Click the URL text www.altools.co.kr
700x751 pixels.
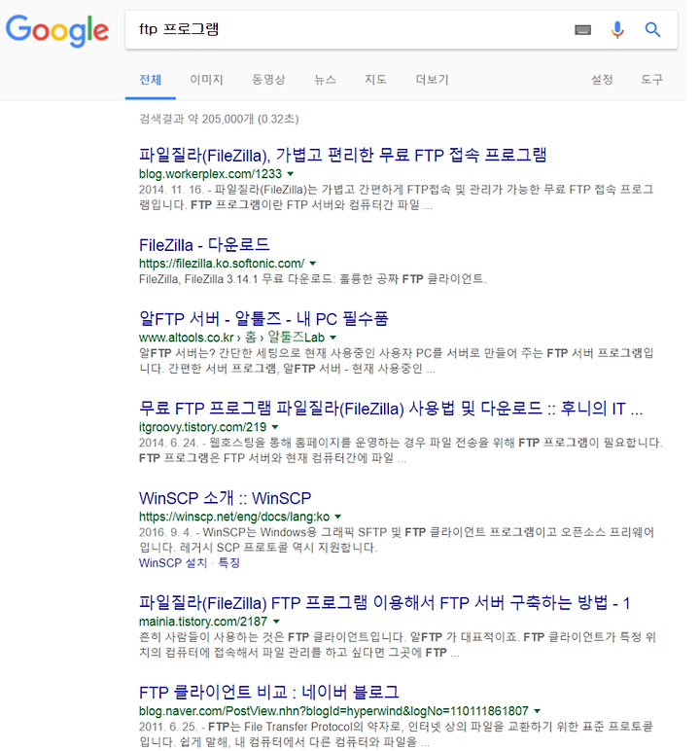(x=187, y=338)
